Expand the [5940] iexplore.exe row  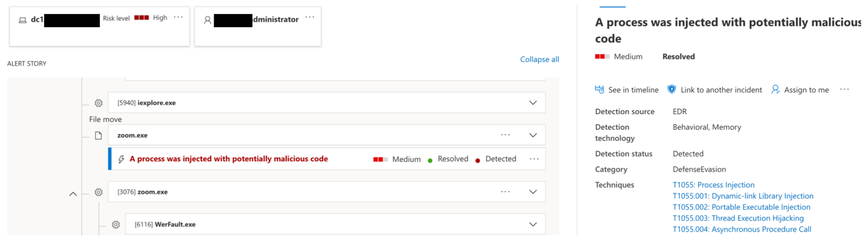[x=533, y=103]
